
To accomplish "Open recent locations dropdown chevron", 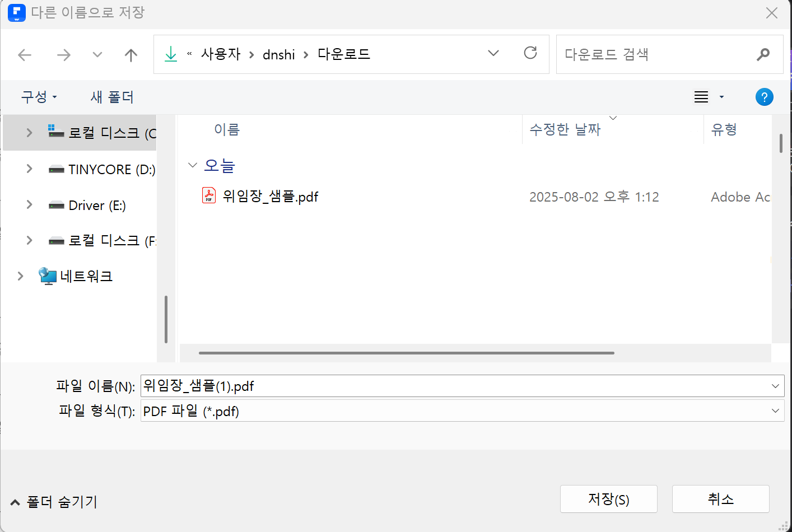I will pos(97,55).
